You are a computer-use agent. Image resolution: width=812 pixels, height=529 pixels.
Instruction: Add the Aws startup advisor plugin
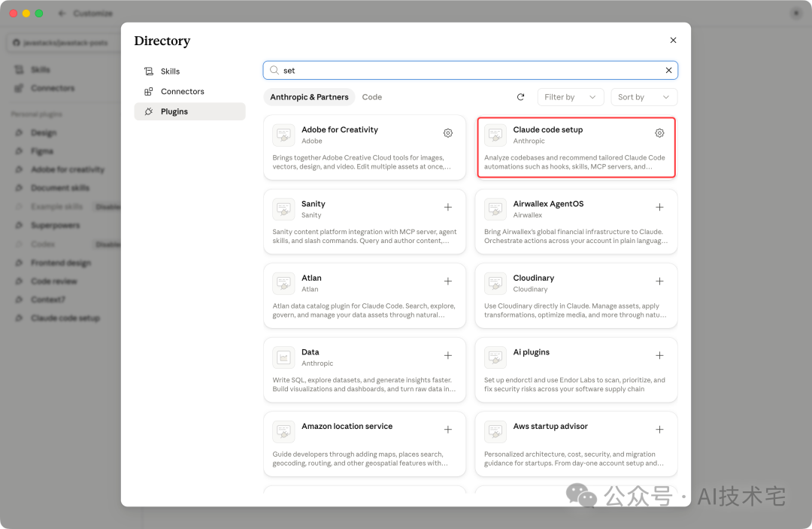click(x=659, y=430)
